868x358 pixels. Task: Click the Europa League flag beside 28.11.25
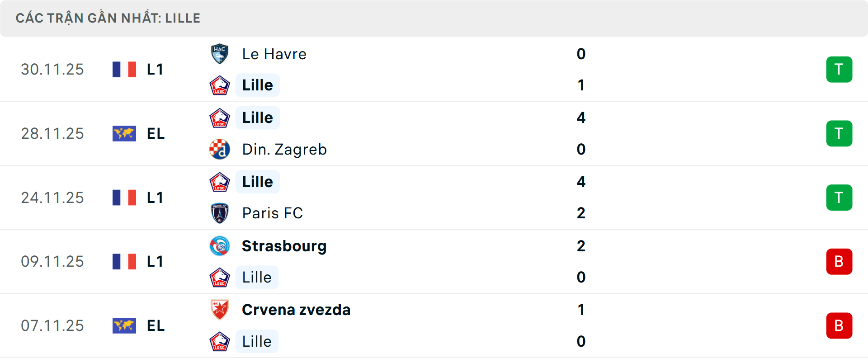pyautogui.click(x=124, y=134)
